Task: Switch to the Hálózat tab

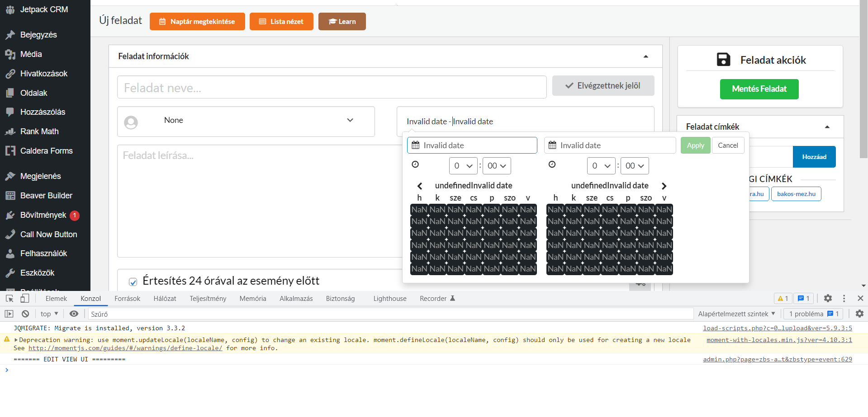Action: 165,299
